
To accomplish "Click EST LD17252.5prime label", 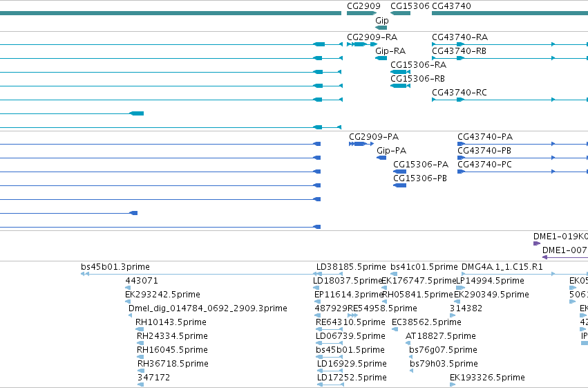I will tap(352, 378).
